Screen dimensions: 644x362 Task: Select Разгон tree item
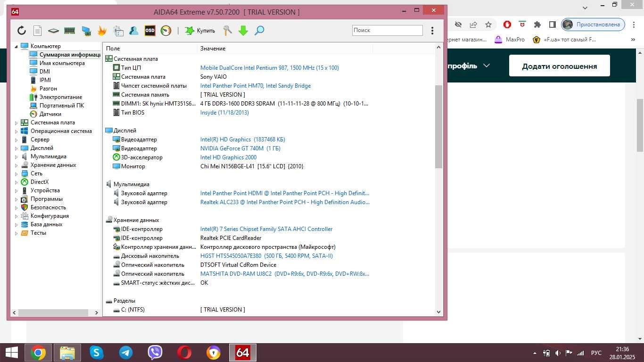pyautogui.click(x=48, y=89)
